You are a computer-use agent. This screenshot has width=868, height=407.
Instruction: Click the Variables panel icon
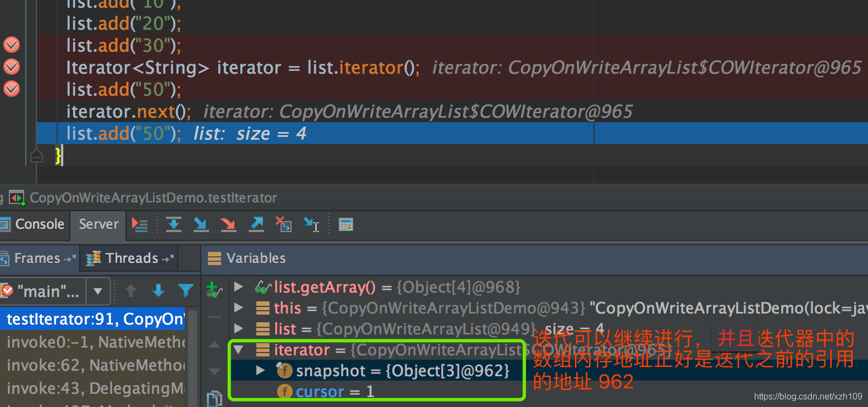tap(215, 258)
